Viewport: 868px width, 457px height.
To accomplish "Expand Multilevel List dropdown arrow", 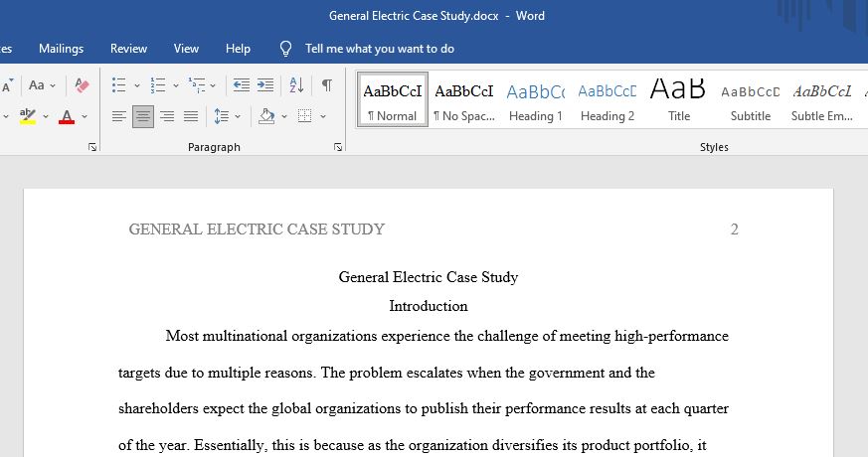I will pos(213,85).
